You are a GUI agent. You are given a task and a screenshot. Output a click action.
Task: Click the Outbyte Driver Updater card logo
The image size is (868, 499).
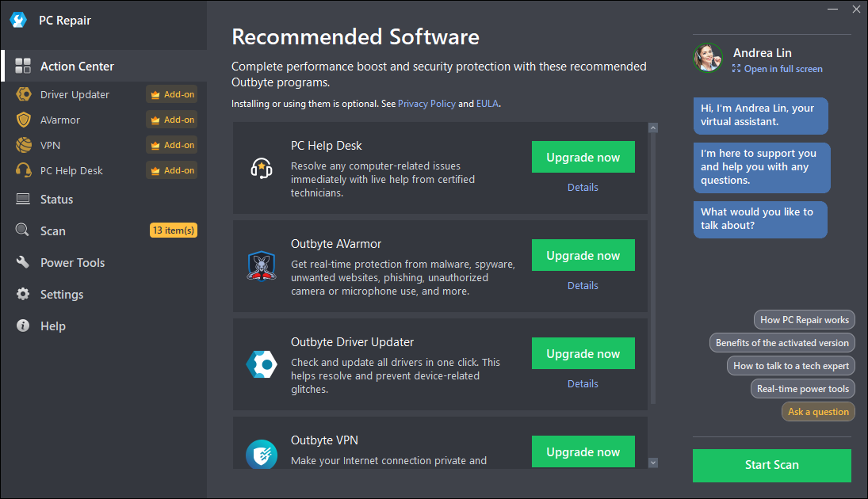(x=262, y=364)
